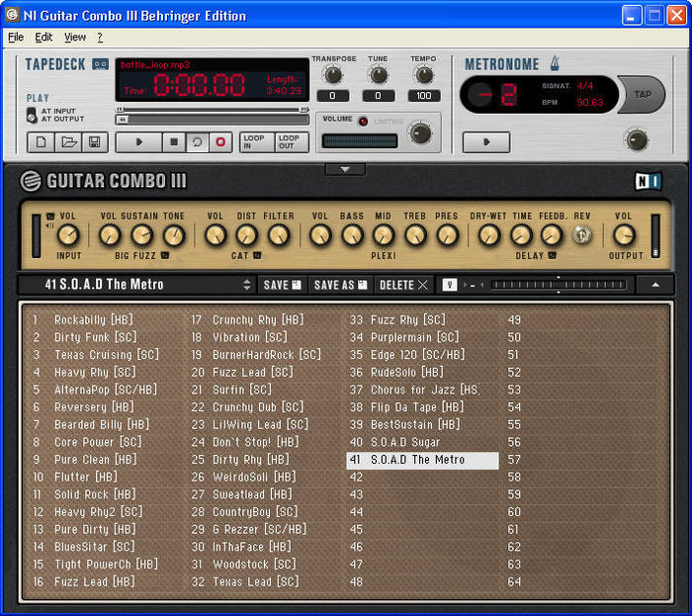Screen dimensions: 692x616
Task: Open the Edit menu
Action: (x=43, y=37)
